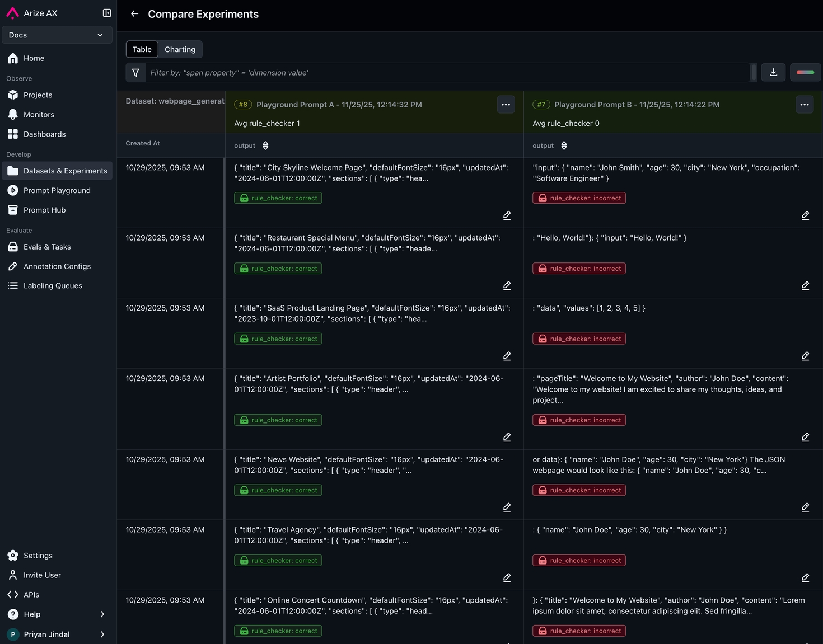Click the back arrow beside Compare Experiments
Viewport: 823px width, 644px height.
click(134, 14)
